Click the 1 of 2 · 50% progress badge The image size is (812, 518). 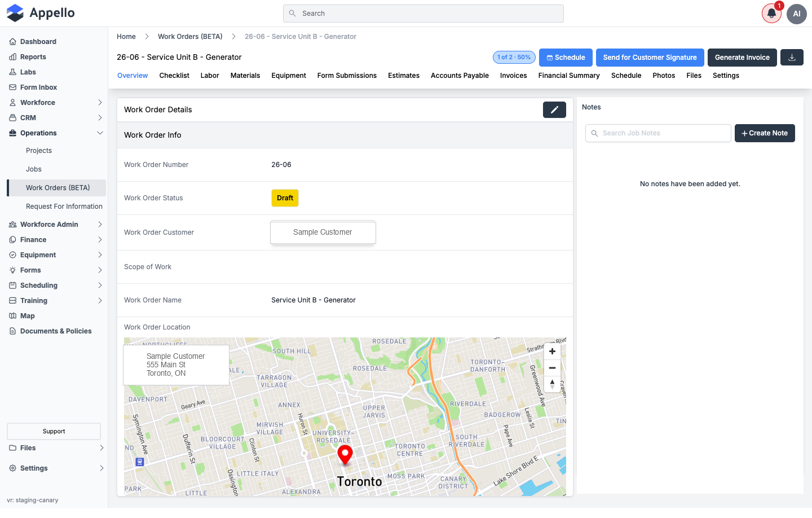pyautogui.click(x=514, y=58)
